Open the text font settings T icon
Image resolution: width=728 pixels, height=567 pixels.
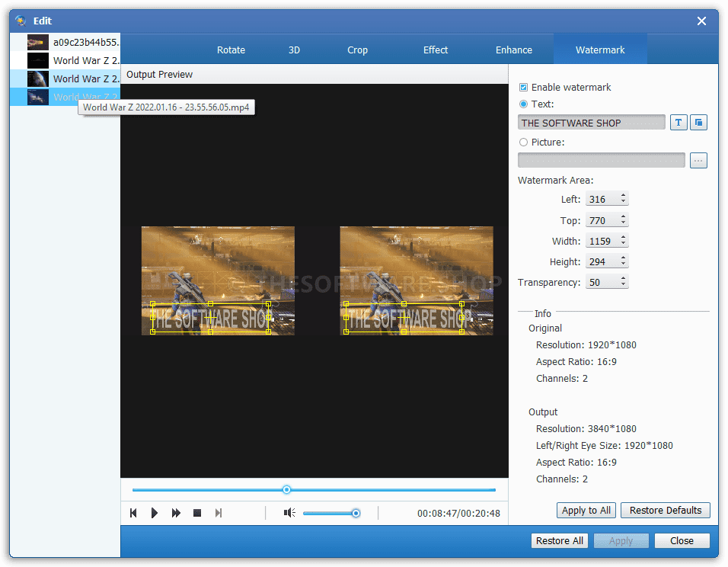tap(679, 123)
